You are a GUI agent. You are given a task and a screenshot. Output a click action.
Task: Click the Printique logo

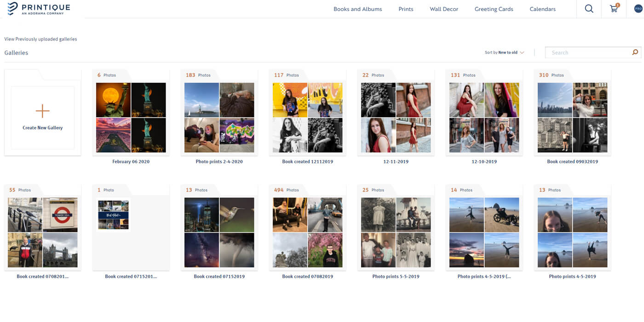(x=39, y=8)
